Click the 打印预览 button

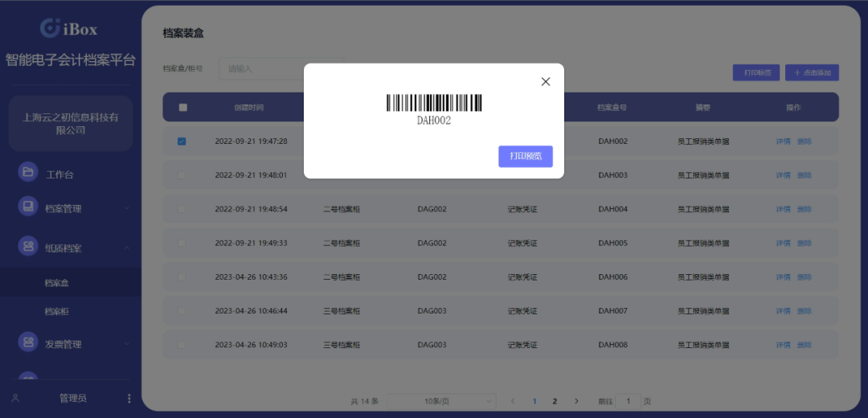point(526,156)
